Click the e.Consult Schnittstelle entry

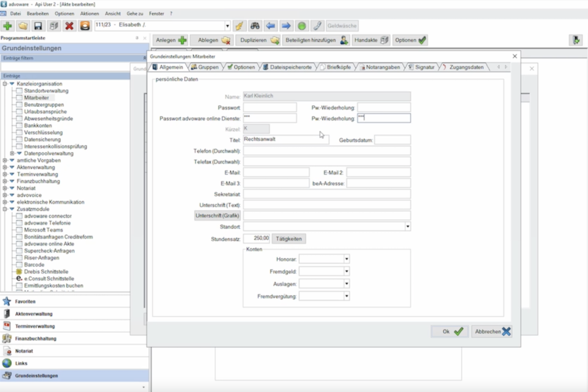(49, 279)
